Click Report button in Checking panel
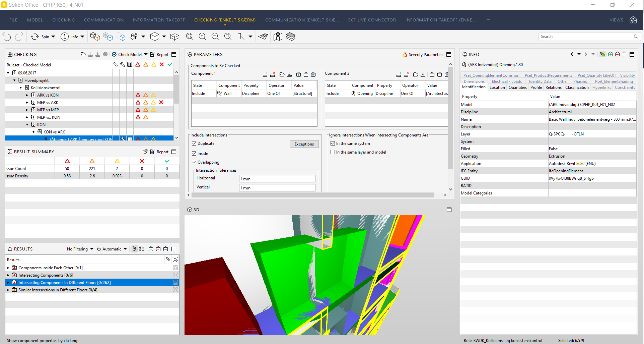Screen dimensions: 644x344 click(159, 54)
